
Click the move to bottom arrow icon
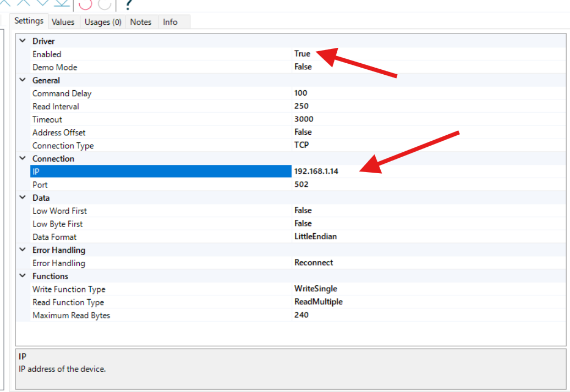62,3
